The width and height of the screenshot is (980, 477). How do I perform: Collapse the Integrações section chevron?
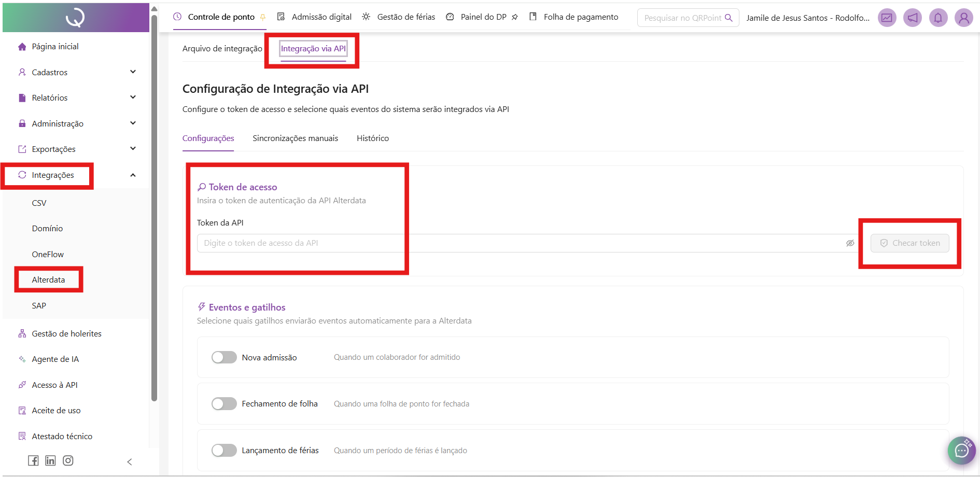133,175
